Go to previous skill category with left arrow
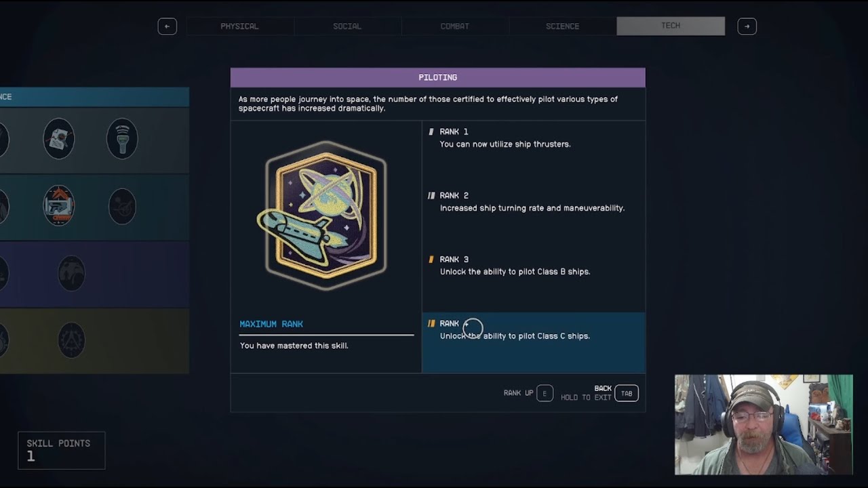The height and width of the screenshot is (488, 868). [x=167, y=26]
